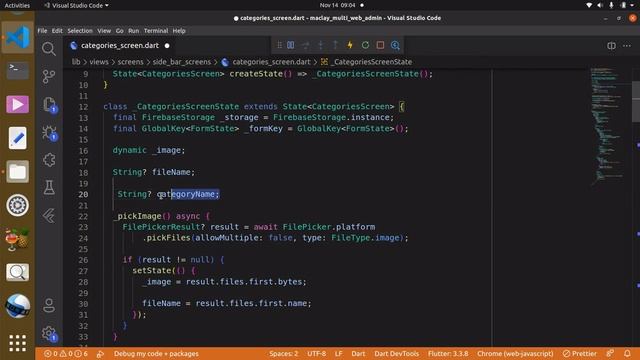
Task: Expand the screens breadcrumb
Action: point(131,62)
